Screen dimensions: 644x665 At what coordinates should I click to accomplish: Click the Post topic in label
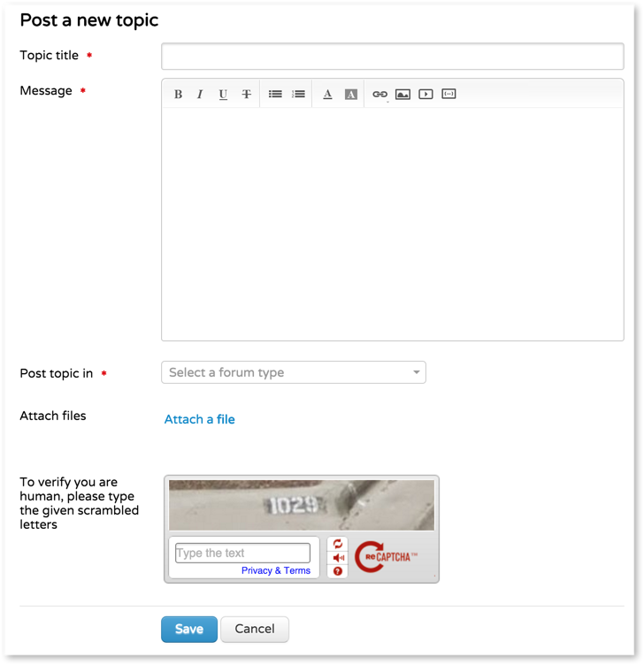(x=57, y=374)
